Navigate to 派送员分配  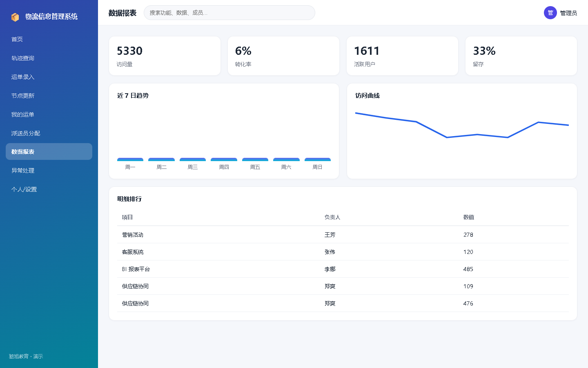coord(49,133)
